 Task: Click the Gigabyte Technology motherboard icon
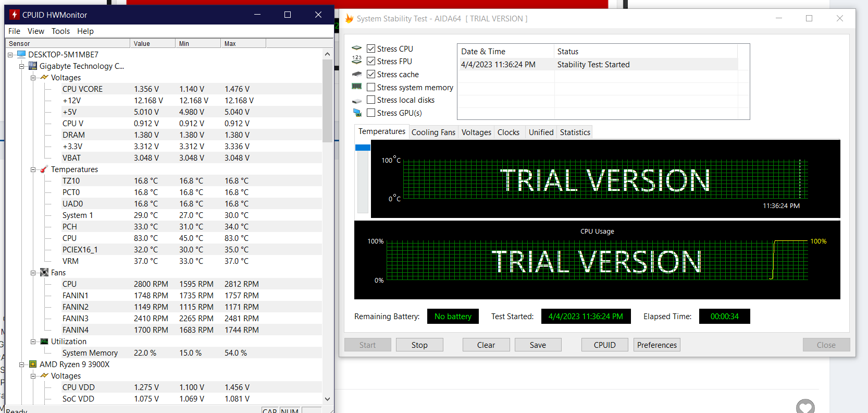[33, 66]
